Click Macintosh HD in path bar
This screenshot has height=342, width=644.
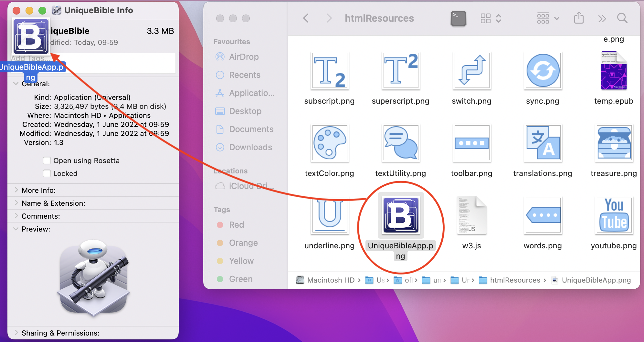click(325, 280)
